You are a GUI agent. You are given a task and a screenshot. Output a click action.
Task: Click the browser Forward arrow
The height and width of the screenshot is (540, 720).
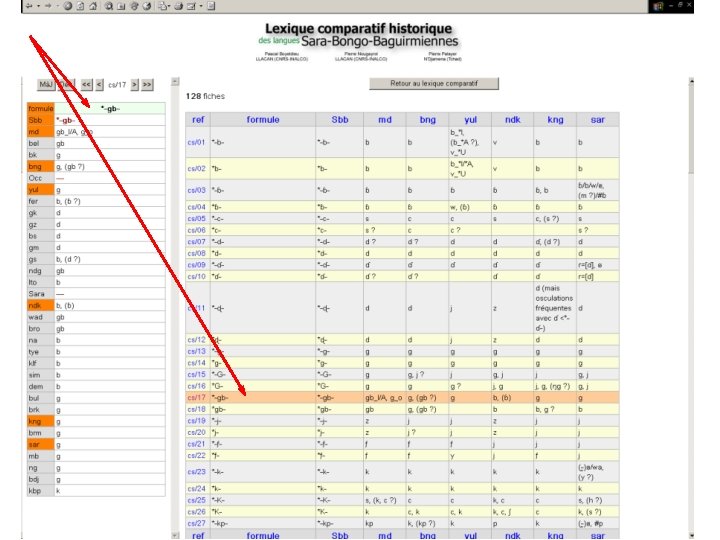coord(48,6)
